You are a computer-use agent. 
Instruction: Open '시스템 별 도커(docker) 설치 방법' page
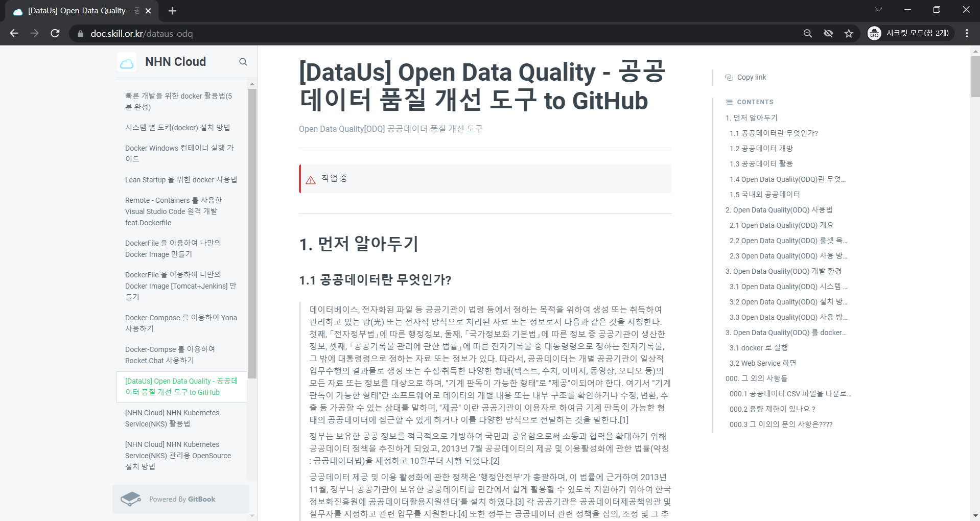pyautogui.click(x=181, y=128)
